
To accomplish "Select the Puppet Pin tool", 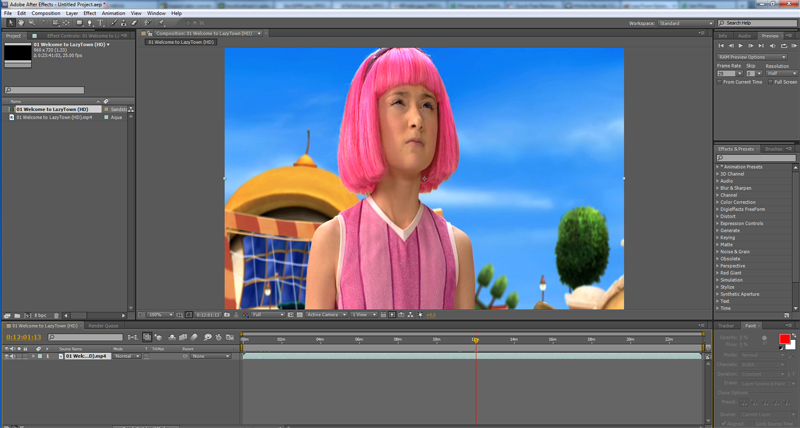I will pos(162,23).
